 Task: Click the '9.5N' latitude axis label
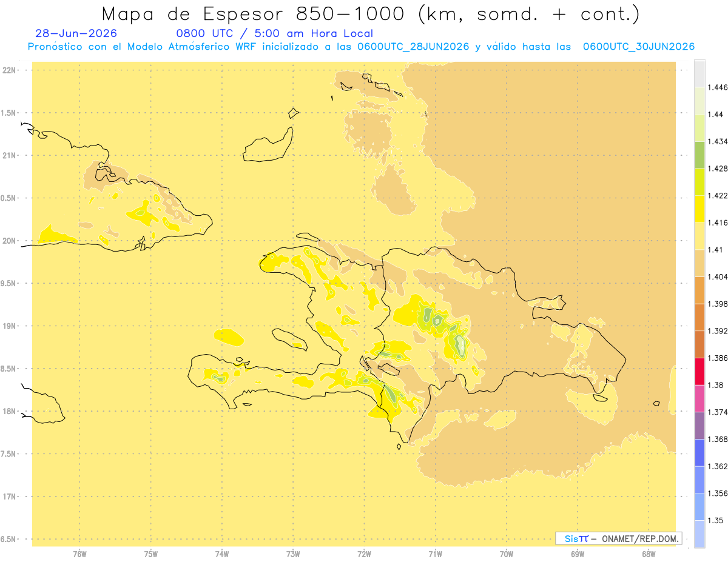[x=9, y=284]
